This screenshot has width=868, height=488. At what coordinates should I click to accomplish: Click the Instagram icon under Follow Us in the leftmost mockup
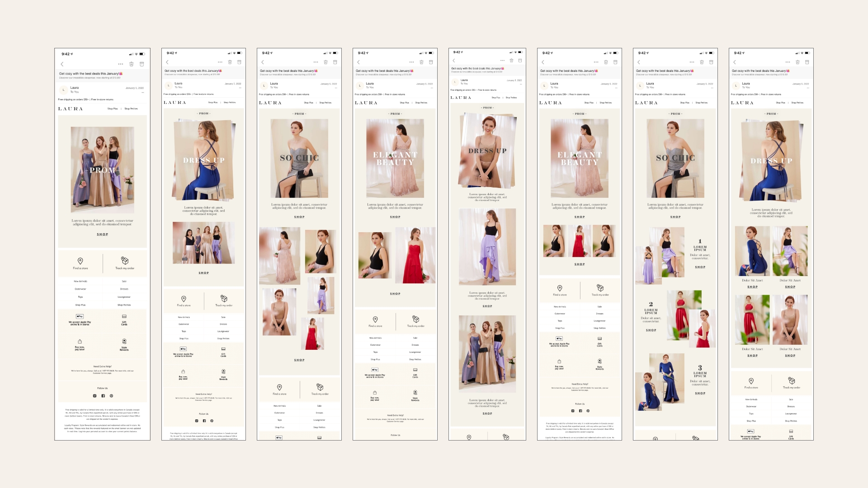(x=94, y=396)
